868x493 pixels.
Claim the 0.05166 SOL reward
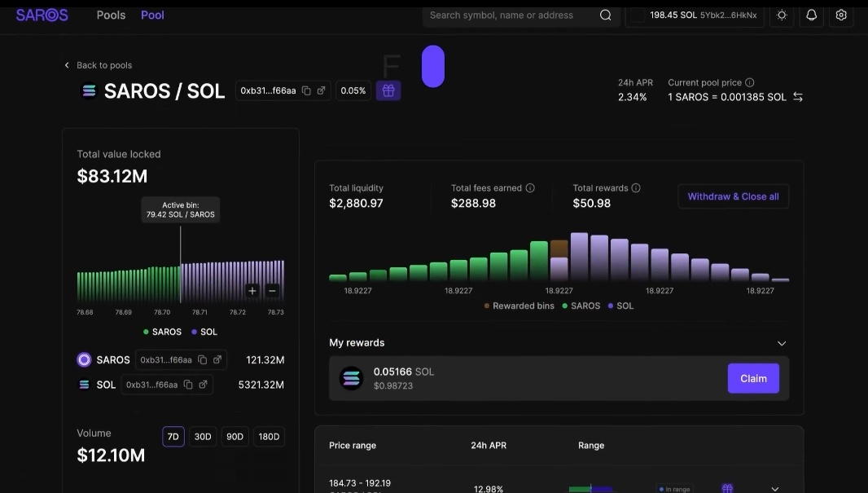pos(752,378)
